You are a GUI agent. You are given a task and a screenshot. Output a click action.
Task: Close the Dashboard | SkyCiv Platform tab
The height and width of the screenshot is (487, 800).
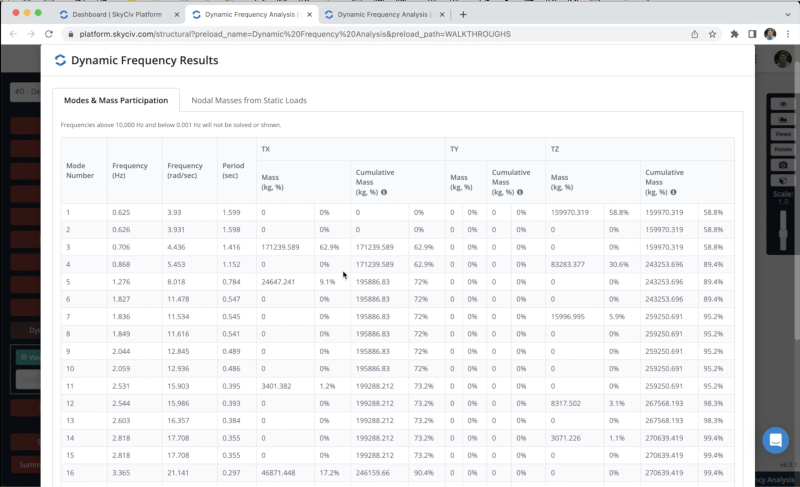click(177, 15)
